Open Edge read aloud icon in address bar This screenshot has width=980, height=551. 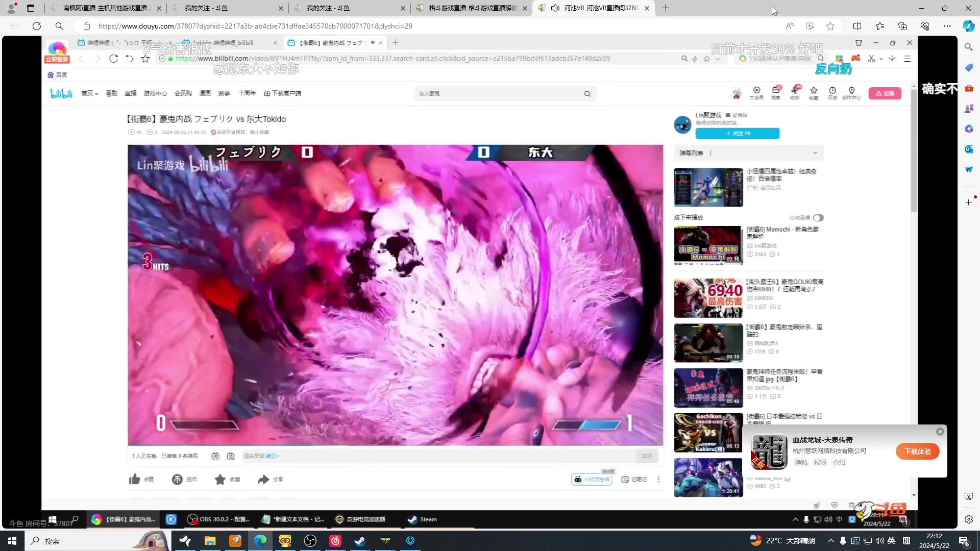[790, 26]
